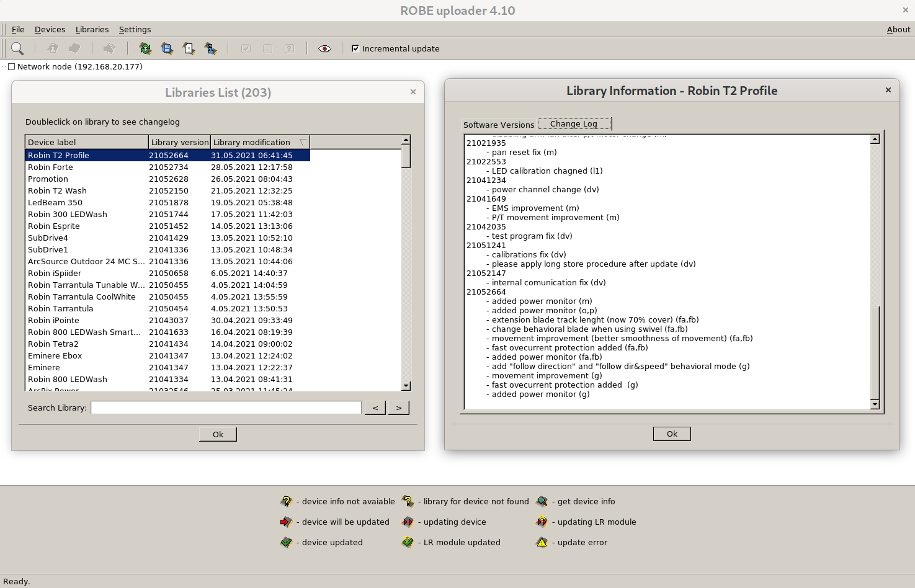This screenshot has width=915, height=588.
Task: Click the red eye toolbar icon
Action: point(324,48)
